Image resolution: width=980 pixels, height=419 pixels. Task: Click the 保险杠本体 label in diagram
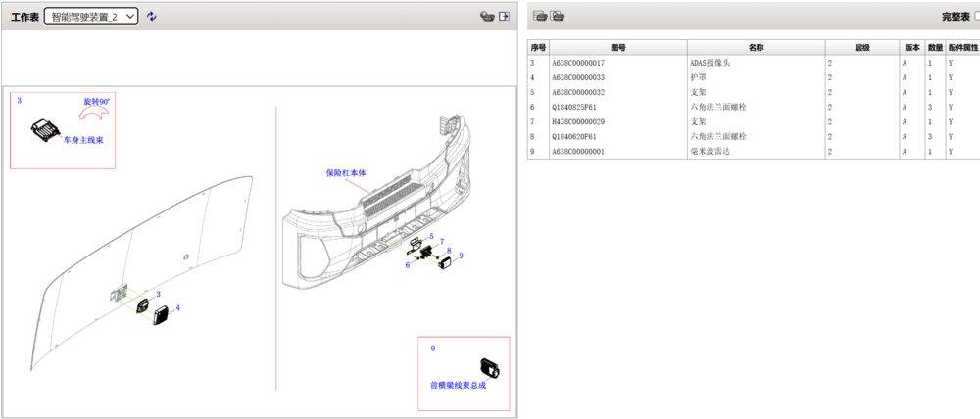coord(346,173)
